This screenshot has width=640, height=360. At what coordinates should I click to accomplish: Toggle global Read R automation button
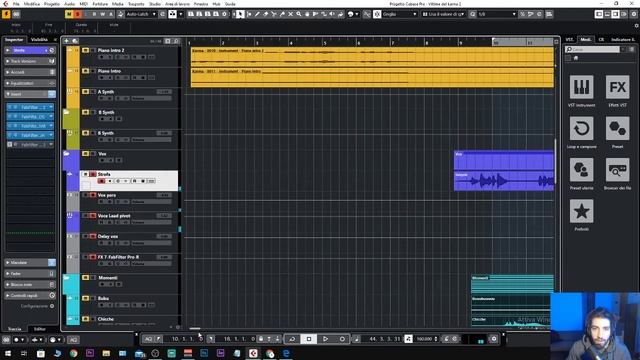coord(94,14)
